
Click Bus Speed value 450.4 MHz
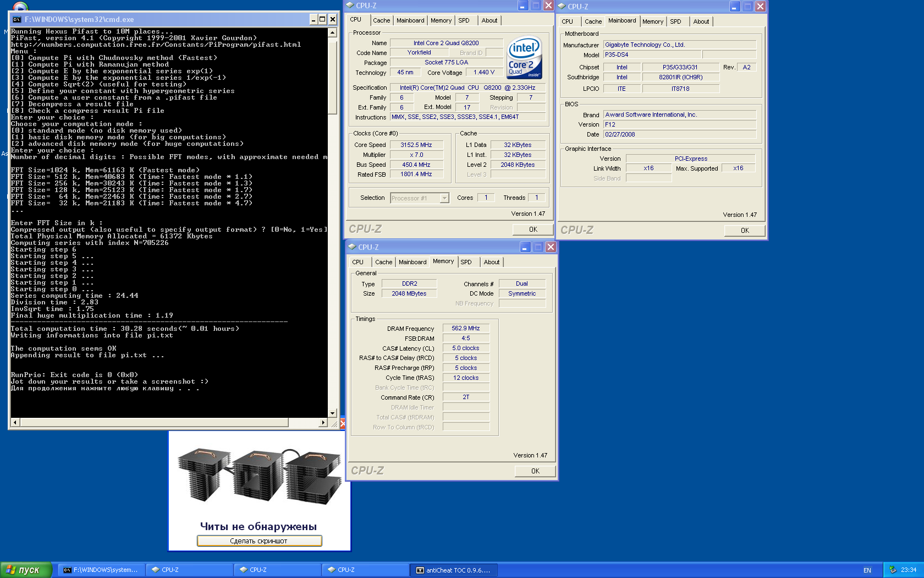[x=416, y=165]
